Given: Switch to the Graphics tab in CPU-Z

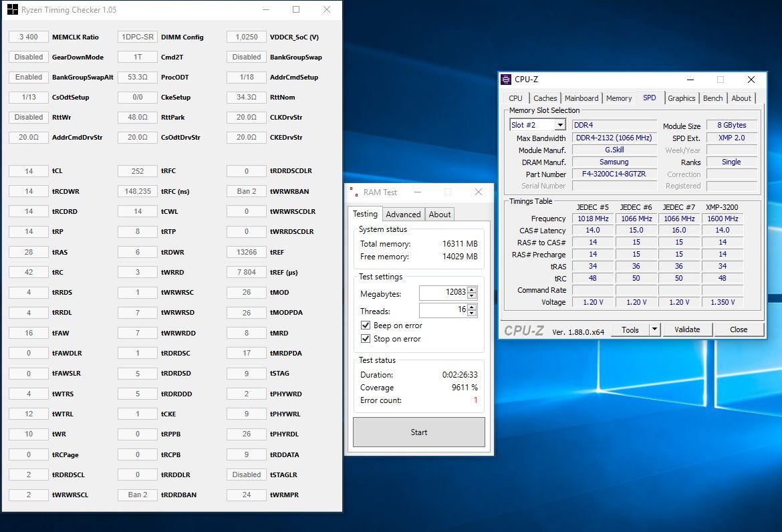Looking at the screenshot, I should point(681,98).
